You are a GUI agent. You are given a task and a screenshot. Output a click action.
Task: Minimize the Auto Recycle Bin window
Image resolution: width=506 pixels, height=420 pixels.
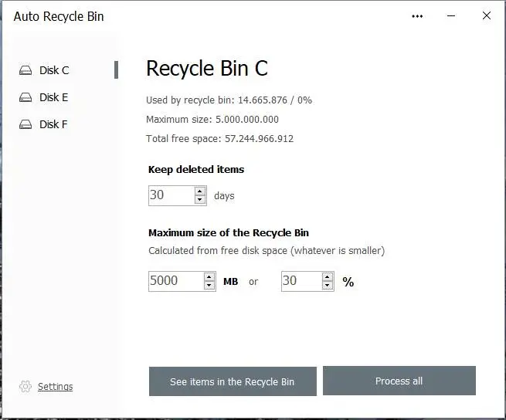click(x=452, y=16)
